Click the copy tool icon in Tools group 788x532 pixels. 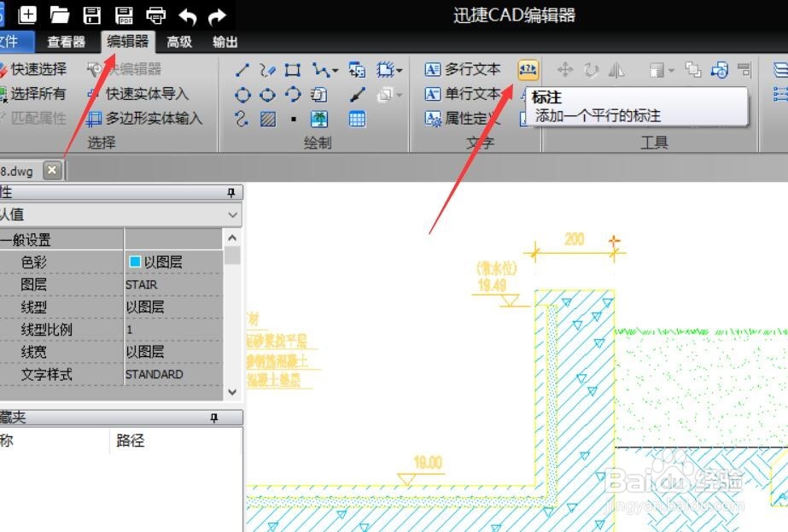click(693, 69)
